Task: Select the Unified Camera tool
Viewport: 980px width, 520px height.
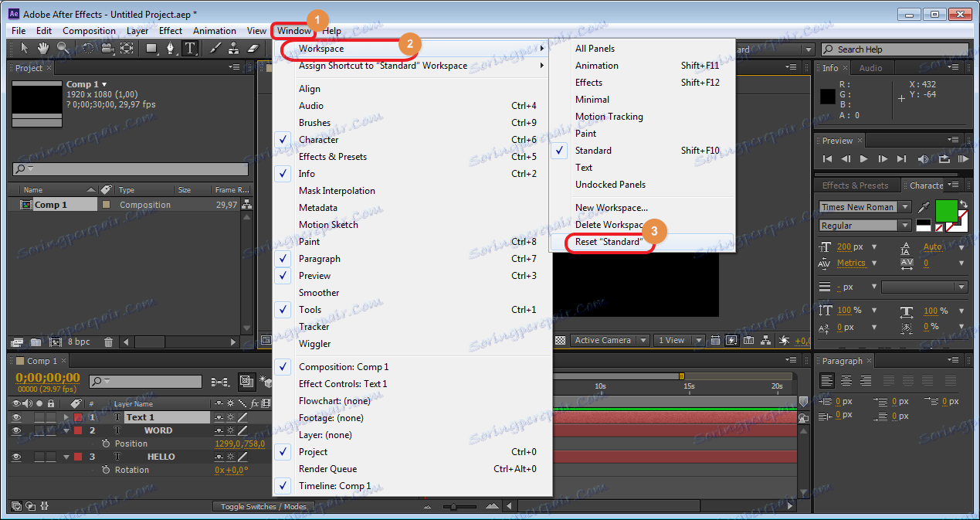Action: [x=107, y=48]
